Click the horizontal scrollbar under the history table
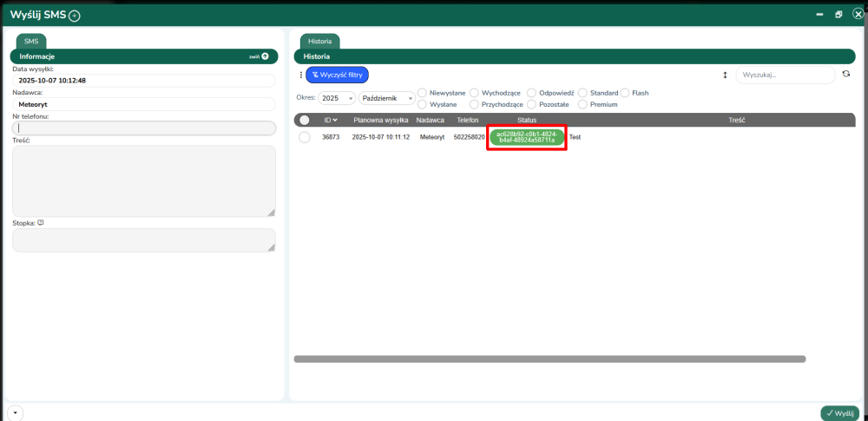The height and width of the screenshot is (421, 868). (x=549, y=359)
